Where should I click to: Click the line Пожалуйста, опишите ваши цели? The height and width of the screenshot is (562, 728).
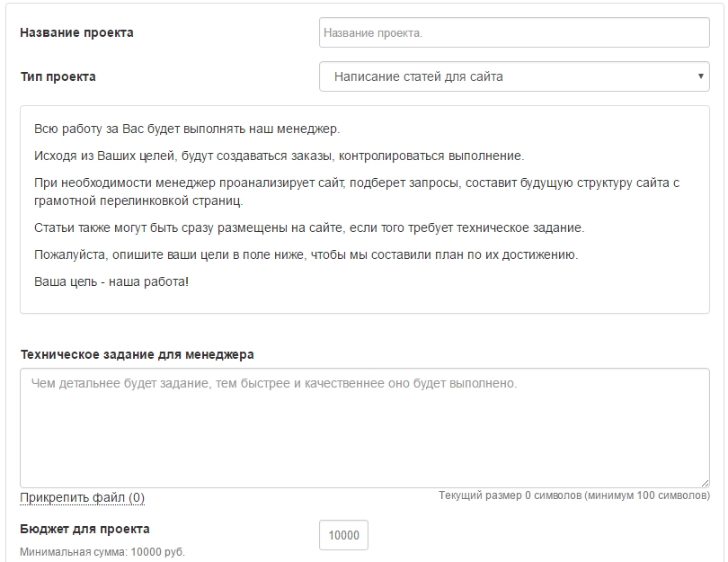[306, 254]
